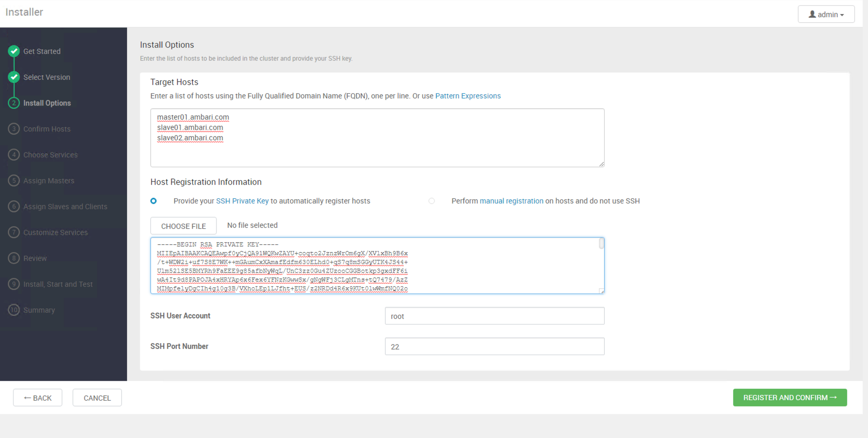The width and height of the screenshot is (868, 438).
Task: Click the step 5 Assign Masters circle icon
Action: [x=14, y=181]
